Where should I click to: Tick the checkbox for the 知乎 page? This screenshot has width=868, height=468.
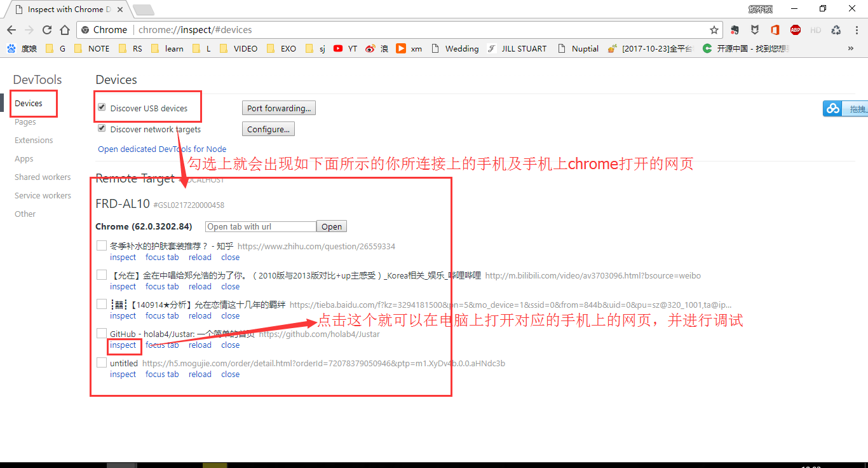pyautogui.click(x=102, y=245)
